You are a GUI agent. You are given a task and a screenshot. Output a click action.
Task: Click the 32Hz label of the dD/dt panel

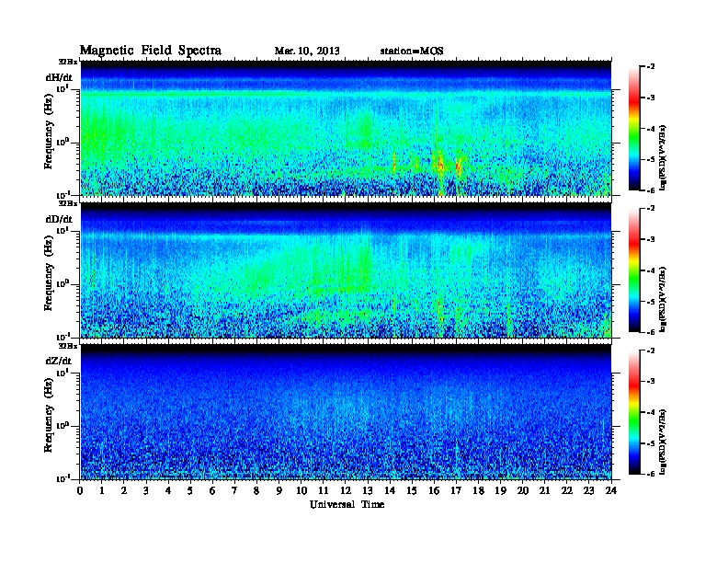[x=68, y=203]
